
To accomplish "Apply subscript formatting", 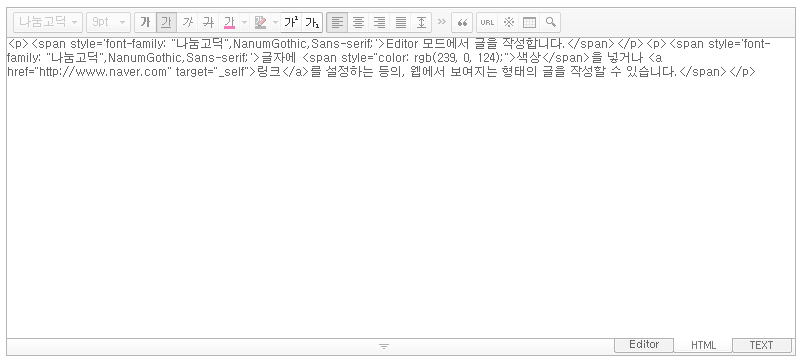I will coord(312,23).
